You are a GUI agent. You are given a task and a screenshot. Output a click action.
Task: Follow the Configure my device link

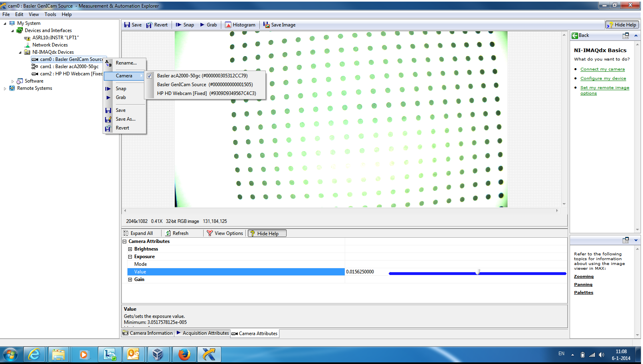pyautogui.click(x=603, y=79)
